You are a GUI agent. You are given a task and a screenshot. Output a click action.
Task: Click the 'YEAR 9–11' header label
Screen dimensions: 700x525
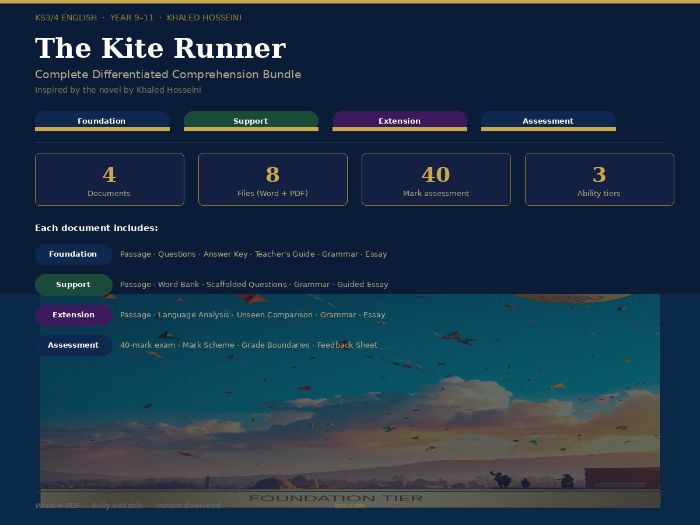tap(132, 18)
